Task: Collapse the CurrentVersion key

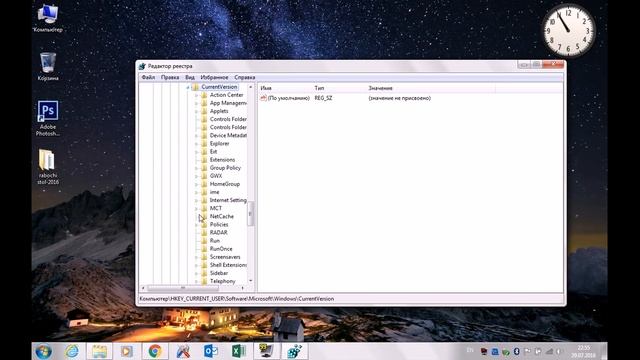Action: (188, 87)
